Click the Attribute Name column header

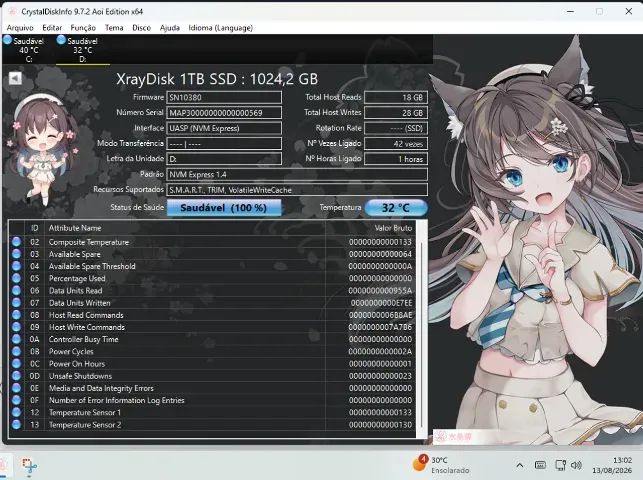click(x=75, y=228)
